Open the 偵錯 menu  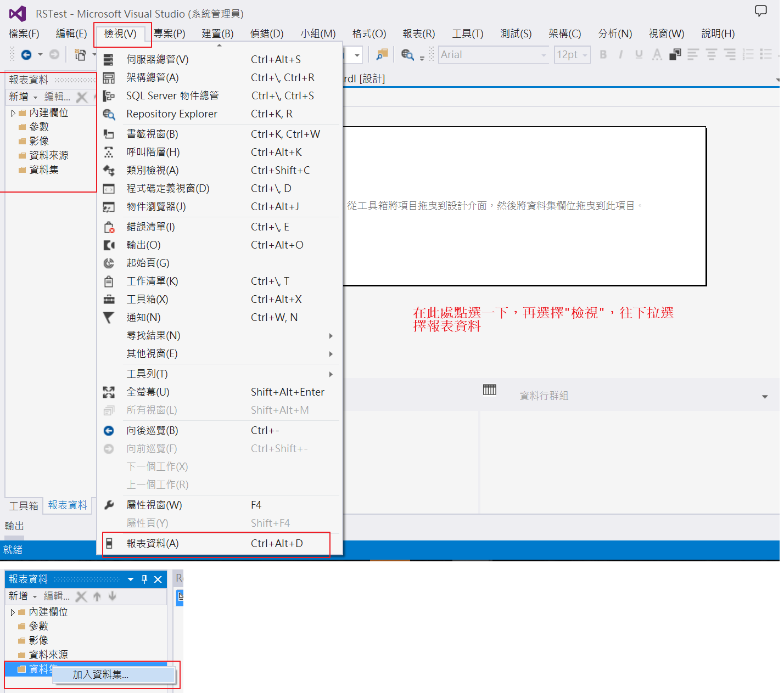point(267,33)
